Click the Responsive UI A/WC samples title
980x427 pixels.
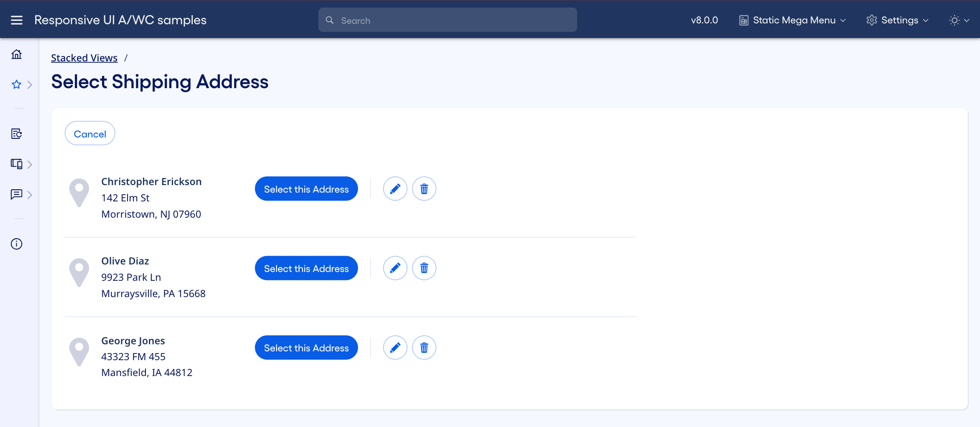pos(120,20)
